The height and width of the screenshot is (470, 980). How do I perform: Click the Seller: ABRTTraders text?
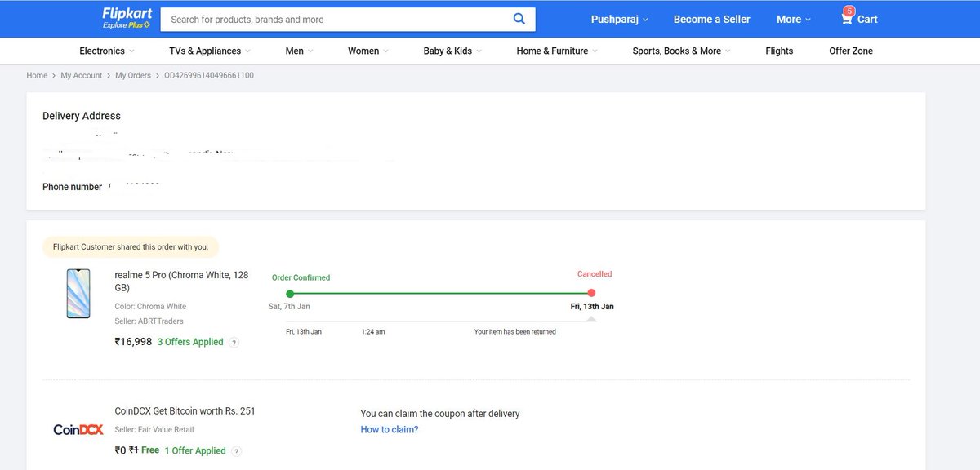pos(149,321)
